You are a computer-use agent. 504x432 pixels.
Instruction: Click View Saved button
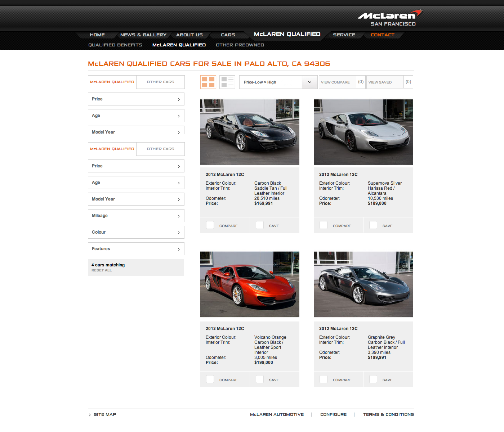390,82
